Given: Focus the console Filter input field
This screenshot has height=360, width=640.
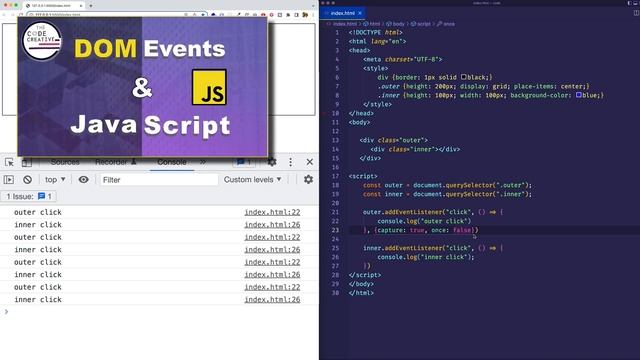Looking at the screenshot, I should [159, 180].
